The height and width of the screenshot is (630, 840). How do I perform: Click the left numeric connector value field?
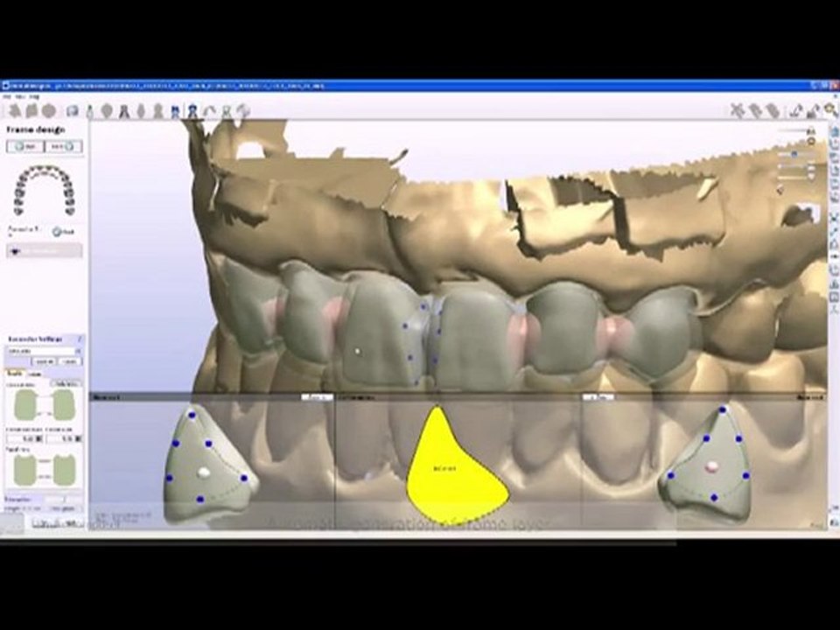tap(24, 438)
